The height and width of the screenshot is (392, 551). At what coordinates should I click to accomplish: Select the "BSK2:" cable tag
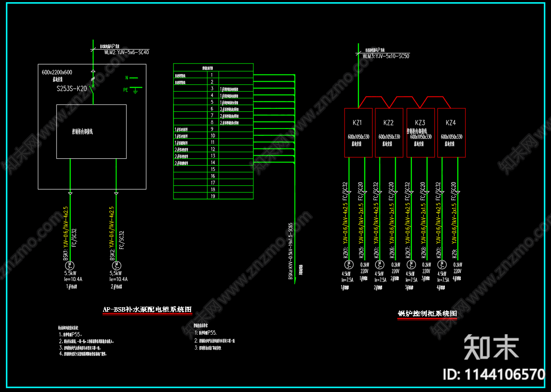pos(112,255)
